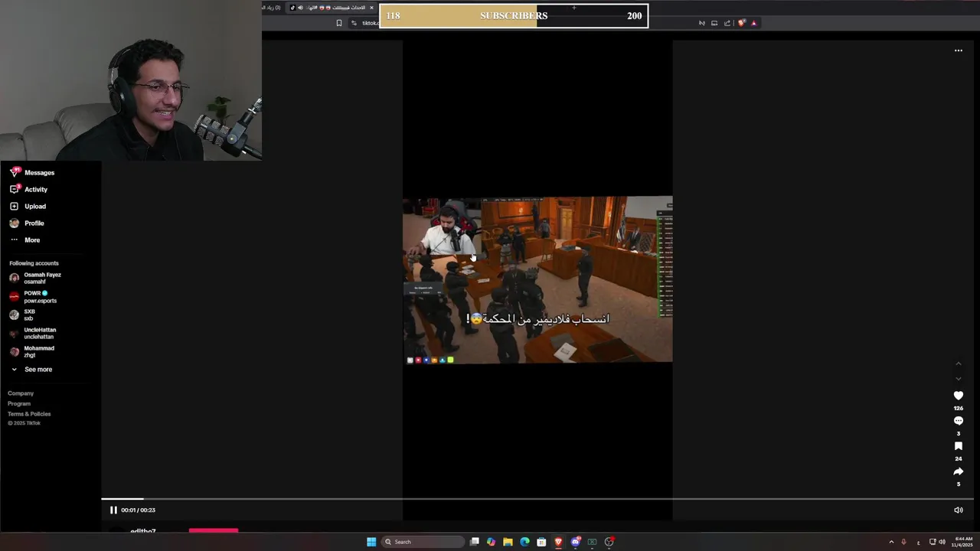Screen dimensions: 980x551
Task: Open the Windows Start menu
Action: 371,542
